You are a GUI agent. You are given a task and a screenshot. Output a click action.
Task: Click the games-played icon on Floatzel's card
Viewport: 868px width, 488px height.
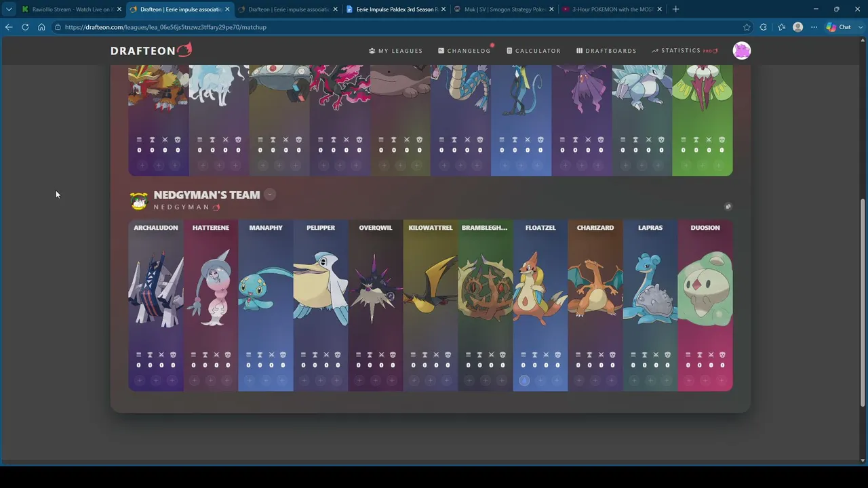[524, 354]
